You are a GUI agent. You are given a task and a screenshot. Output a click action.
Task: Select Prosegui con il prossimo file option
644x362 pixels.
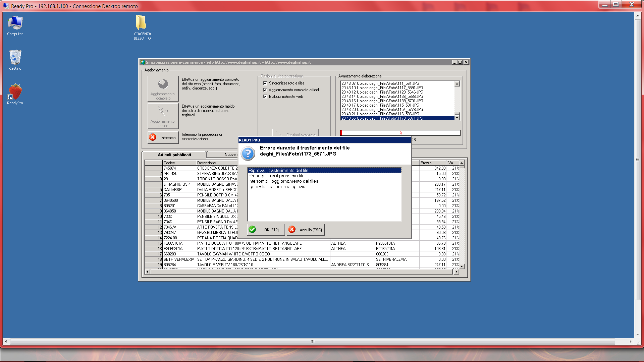point(276,176)
